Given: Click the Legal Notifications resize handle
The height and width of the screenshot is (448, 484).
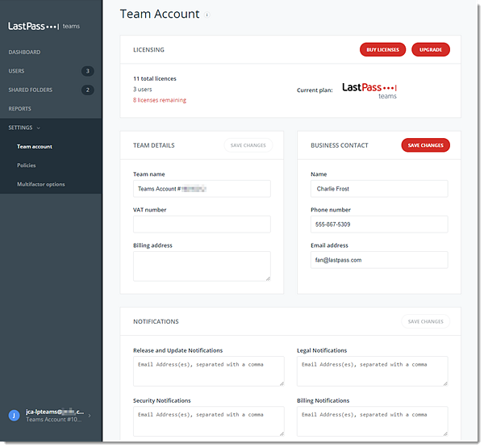Looking at the screenshot, I should click(x=445, y=383).
